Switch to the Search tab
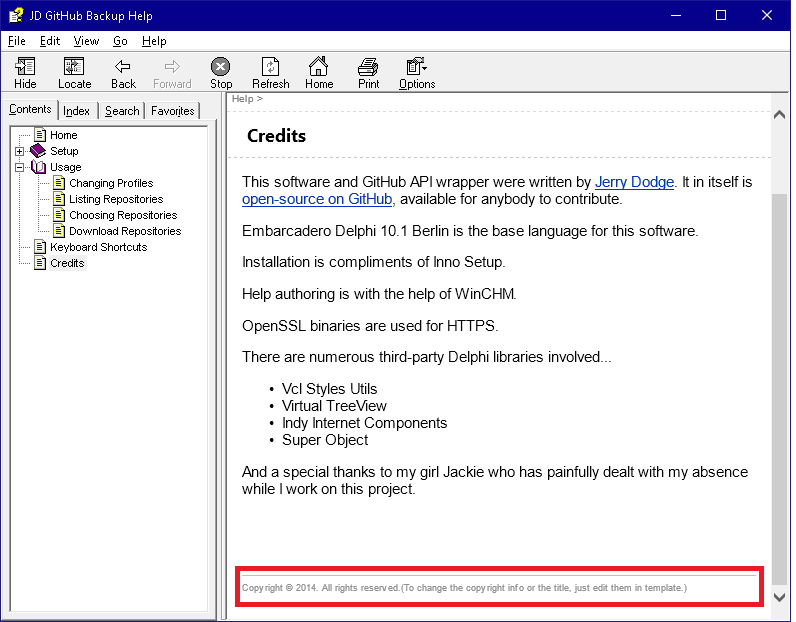Image resolution: width=796 pixels, height=622 pixels. tap(122, 111)
